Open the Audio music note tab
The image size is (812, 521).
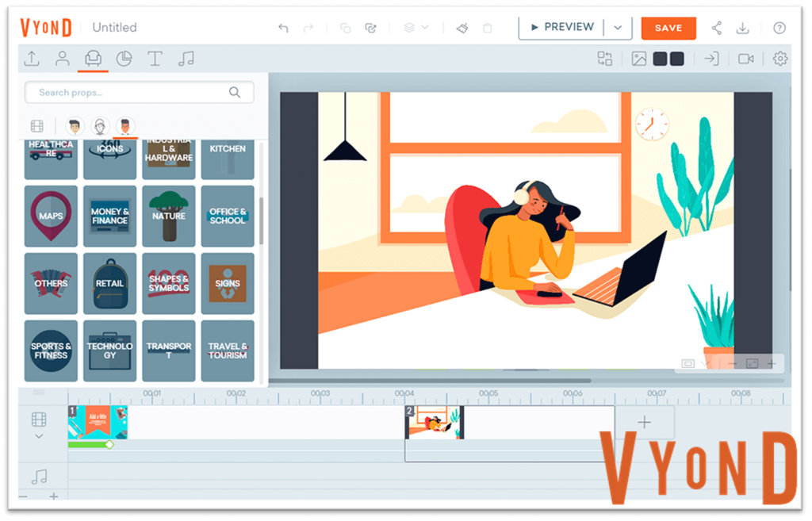click(x=186, y=59)
